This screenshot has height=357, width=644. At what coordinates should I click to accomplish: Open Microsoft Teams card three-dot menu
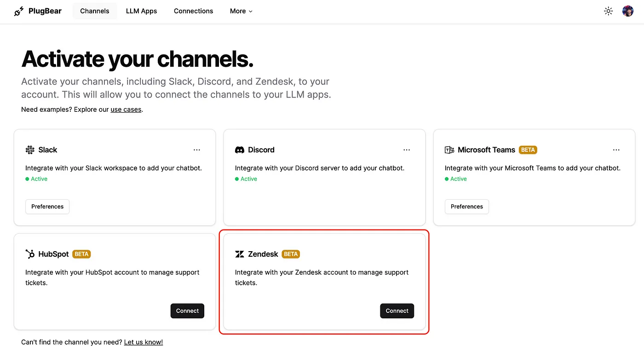616,150
